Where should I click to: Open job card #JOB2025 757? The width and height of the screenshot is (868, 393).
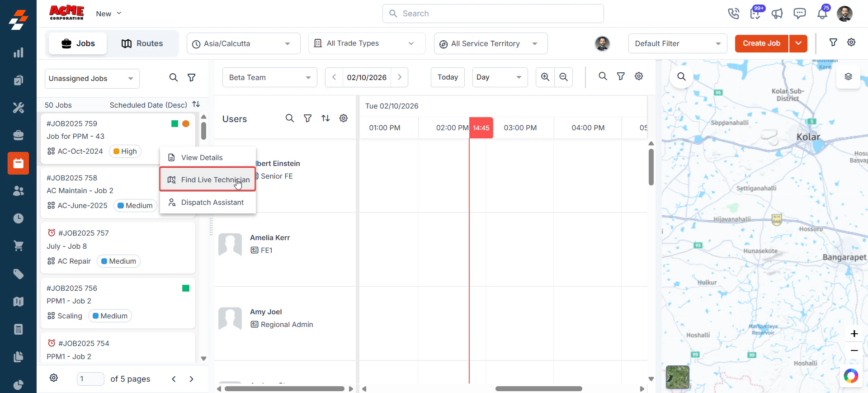point(118,247)
